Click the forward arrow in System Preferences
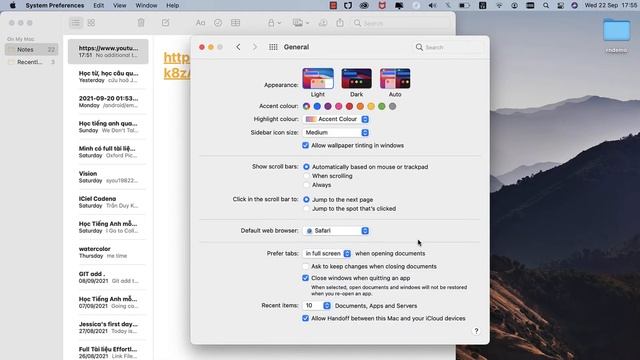 [x=255, y=47]
